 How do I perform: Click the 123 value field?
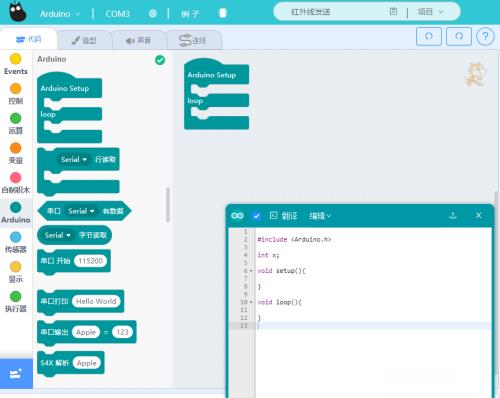(122, 332)
